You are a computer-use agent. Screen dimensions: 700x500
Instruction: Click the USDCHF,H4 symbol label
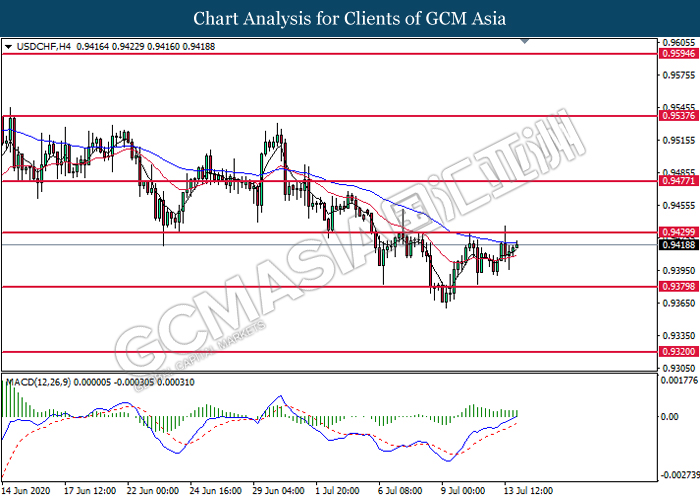(43, 46)
